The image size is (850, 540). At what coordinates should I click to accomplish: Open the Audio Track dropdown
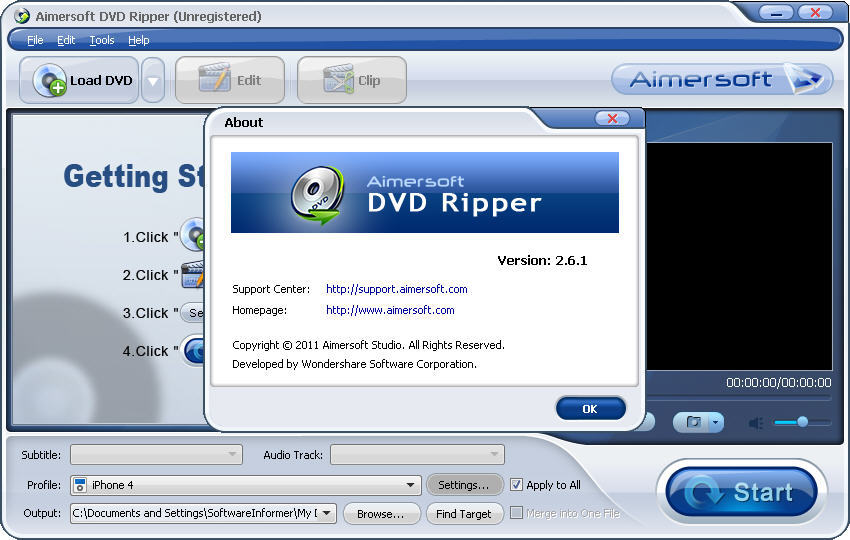(x=417, y=454)
